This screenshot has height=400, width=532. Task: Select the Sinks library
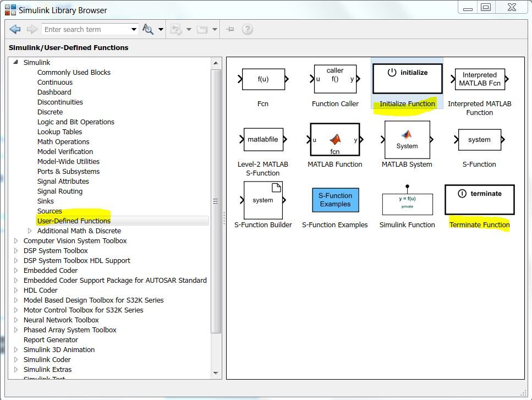tap(46, 201)
